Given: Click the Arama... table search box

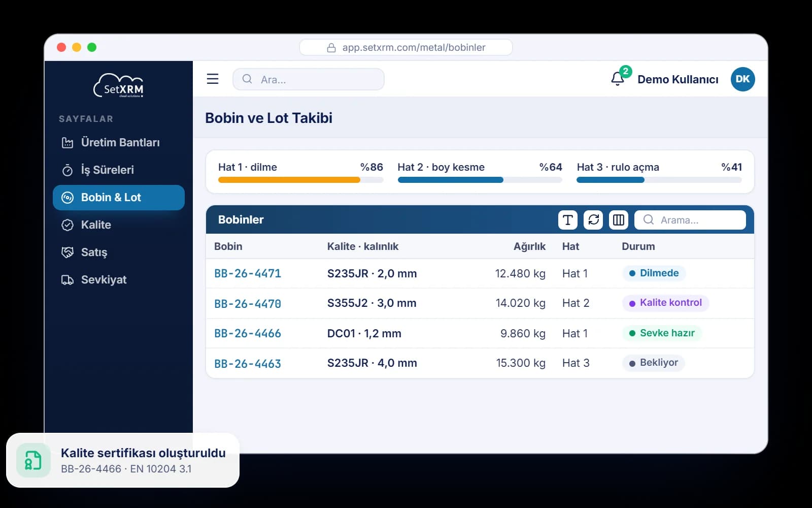Looking at the screenshot, I should coord(690,220).
